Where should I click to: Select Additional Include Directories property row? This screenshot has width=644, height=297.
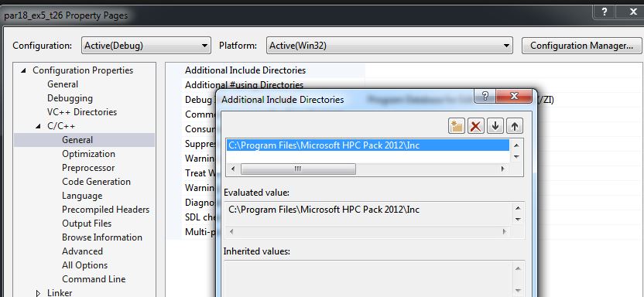pos(245,70)
